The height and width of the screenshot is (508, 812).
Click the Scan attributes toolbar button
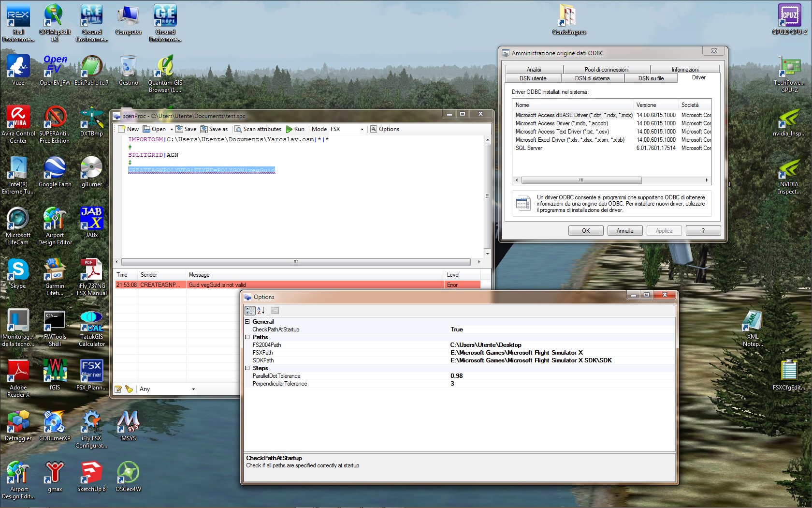click(x=258, y=129)
